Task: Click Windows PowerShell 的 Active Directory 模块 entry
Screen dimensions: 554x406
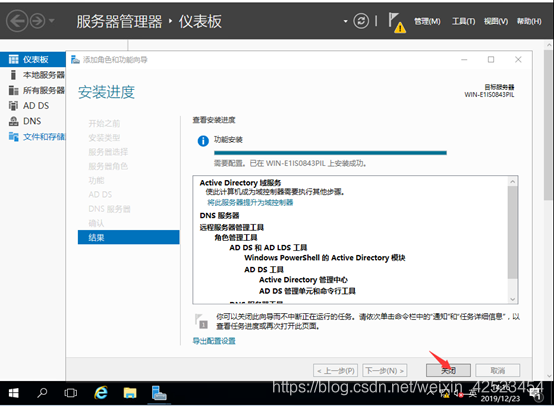Action: tap(325, 258)
